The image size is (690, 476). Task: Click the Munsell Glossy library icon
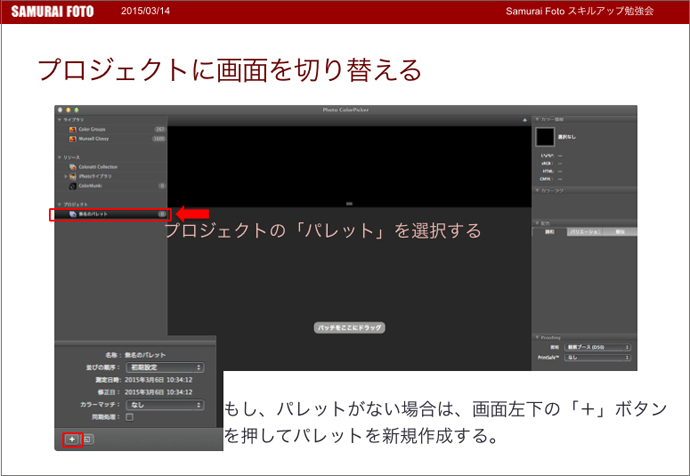pyautogui.click(x=73, y=139)
